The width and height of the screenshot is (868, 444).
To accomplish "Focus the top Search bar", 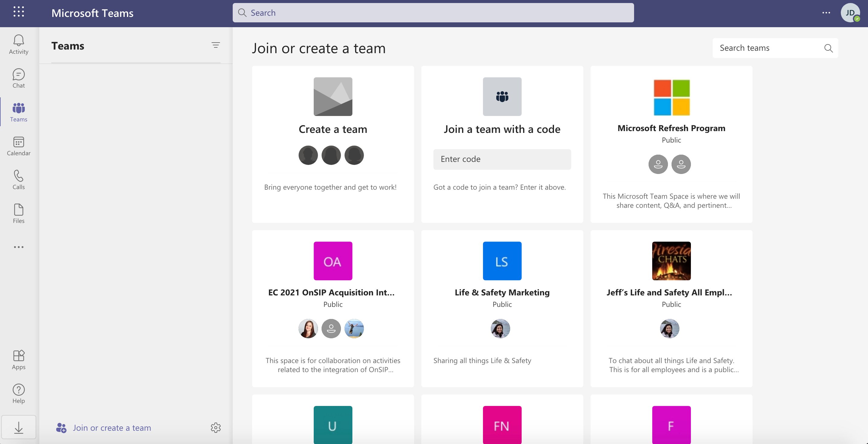I will [x=433, y=13].
